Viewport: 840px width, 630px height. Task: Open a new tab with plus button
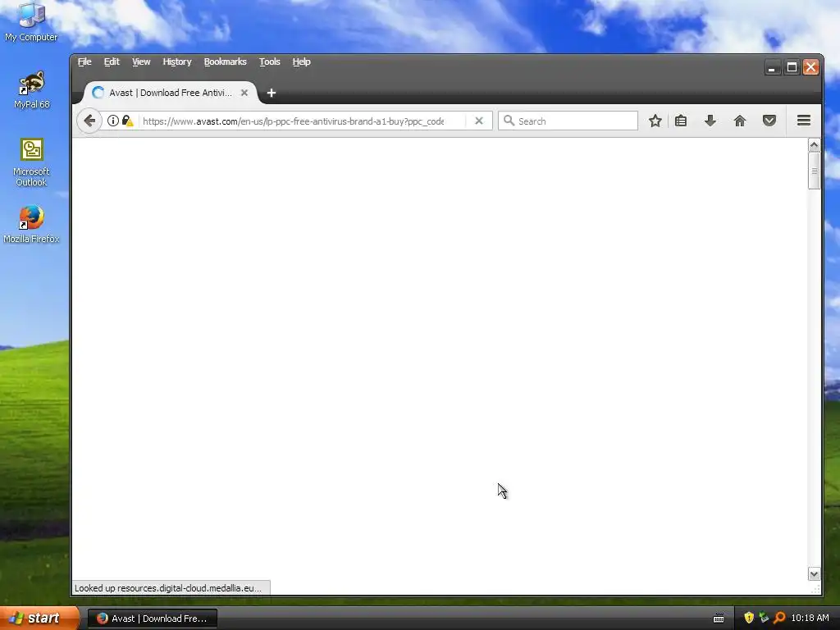pos(271,94)
